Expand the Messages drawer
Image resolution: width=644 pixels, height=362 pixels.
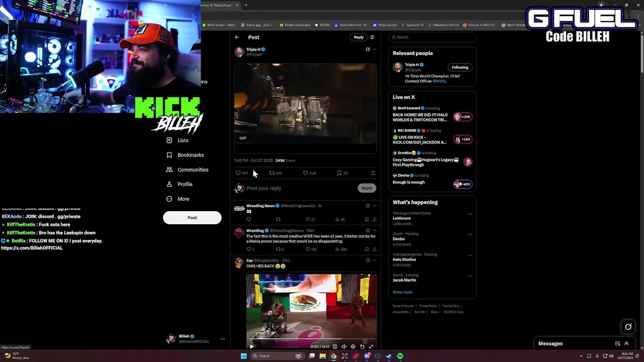[626, 343]
